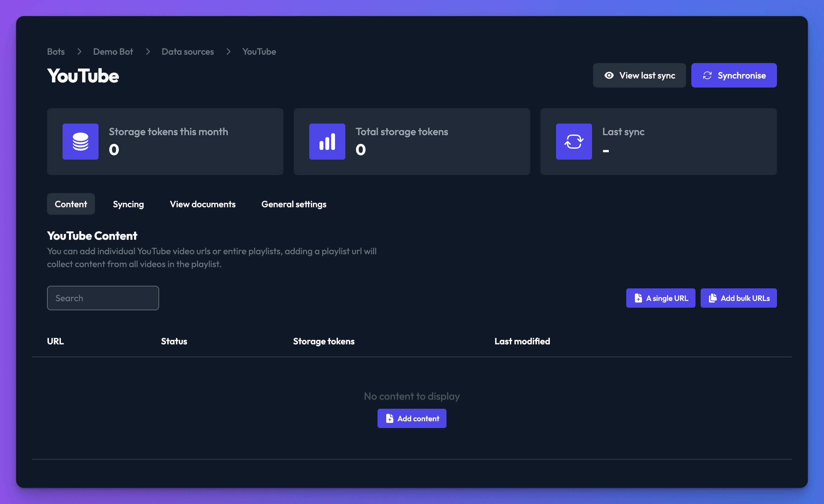
Task: Start a sync with the Synchronise button
Action: 734,76
